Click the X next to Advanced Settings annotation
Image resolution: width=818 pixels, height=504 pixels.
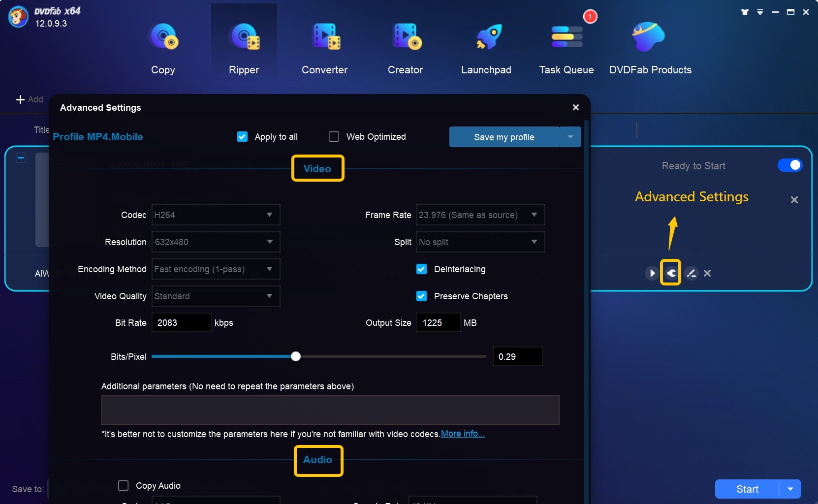[x=794, y=200]
